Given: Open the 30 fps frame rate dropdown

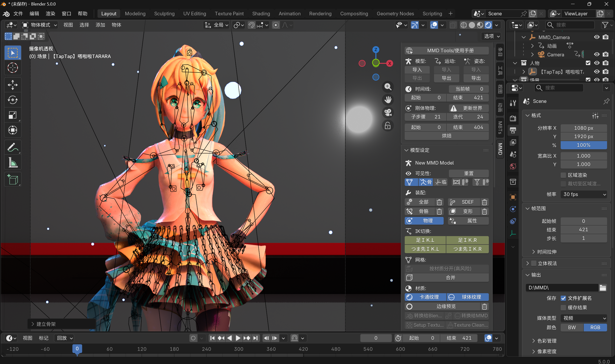Looking at the screenshot, I should tap(584, 194).
